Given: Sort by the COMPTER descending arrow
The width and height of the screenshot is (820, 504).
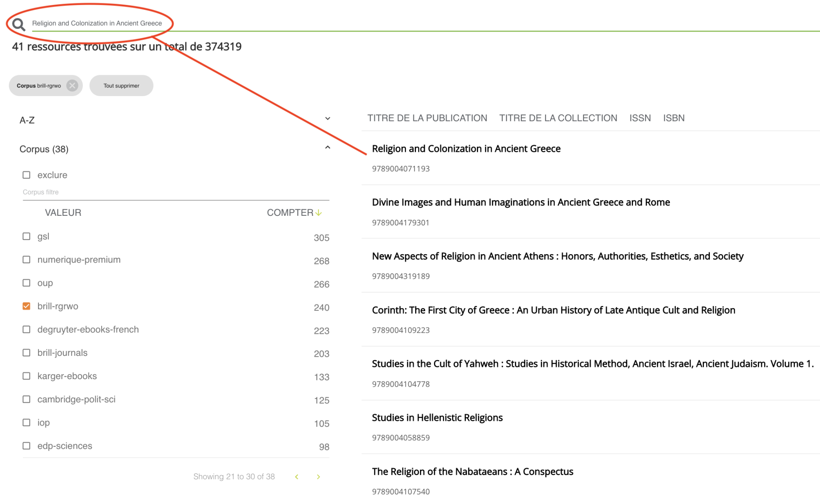Looking at the screenshot, I should (x=319, y=213).
